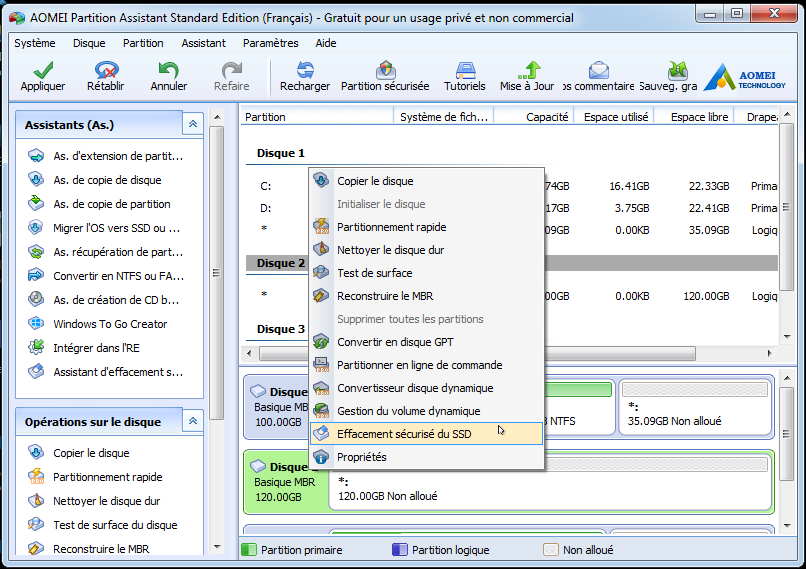Launch As. récupération de partition wizard

click(x=106, y=252)
